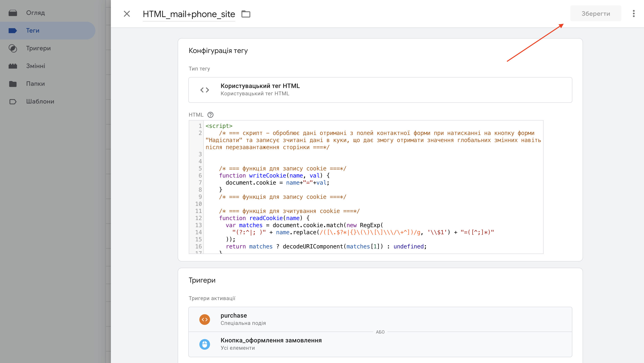644x363 pixels.
Task: Open the three-dot more options menu
Action: pyautogui.click(x=634, y=14)
